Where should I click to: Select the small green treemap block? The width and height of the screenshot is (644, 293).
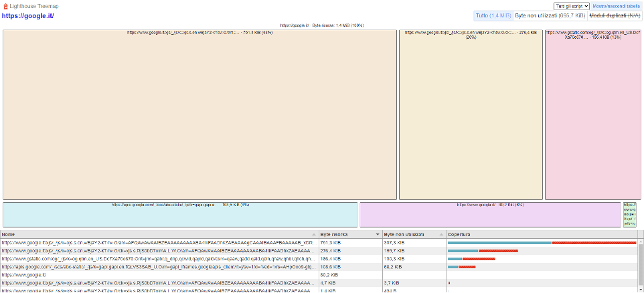629,215
